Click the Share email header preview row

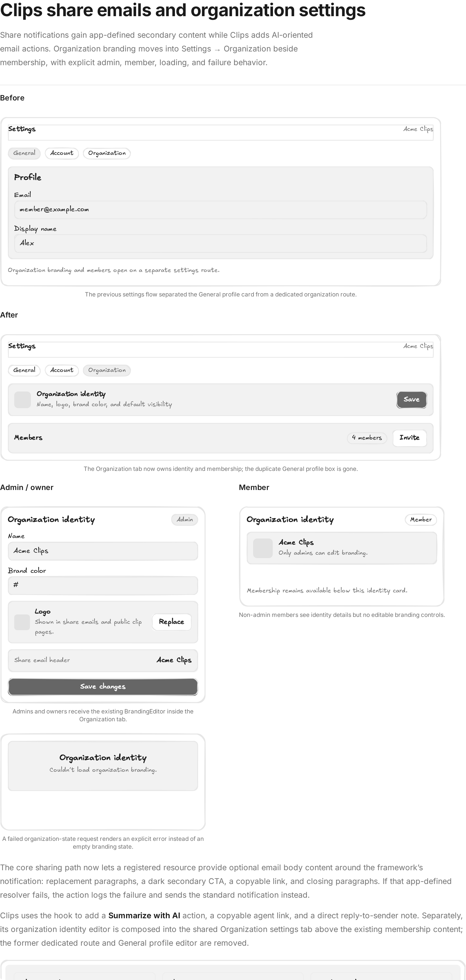[103, 661]
